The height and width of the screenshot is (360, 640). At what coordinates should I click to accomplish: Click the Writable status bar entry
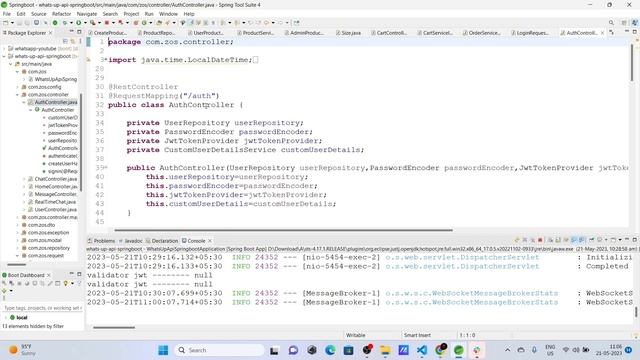356,335
